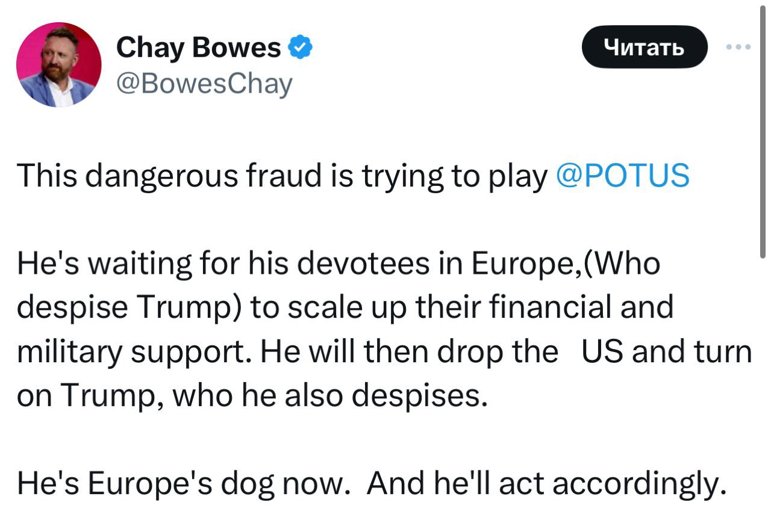Click the line "on Trump, who he also despises."
Screen dimensions: 771x532
[251, 395]
